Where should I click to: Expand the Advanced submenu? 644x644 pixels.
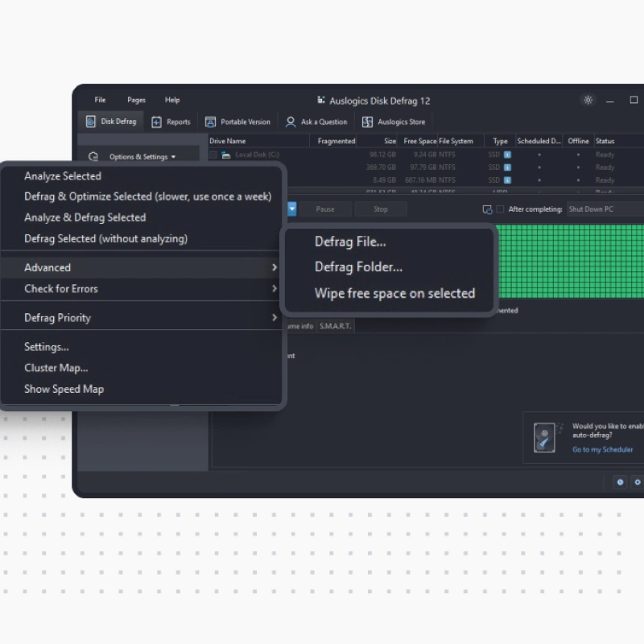[141, 267]
